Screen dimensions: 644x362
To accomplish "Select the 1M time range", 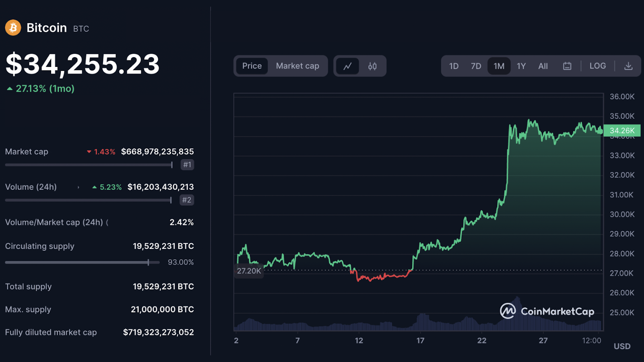I will point(499,66).
